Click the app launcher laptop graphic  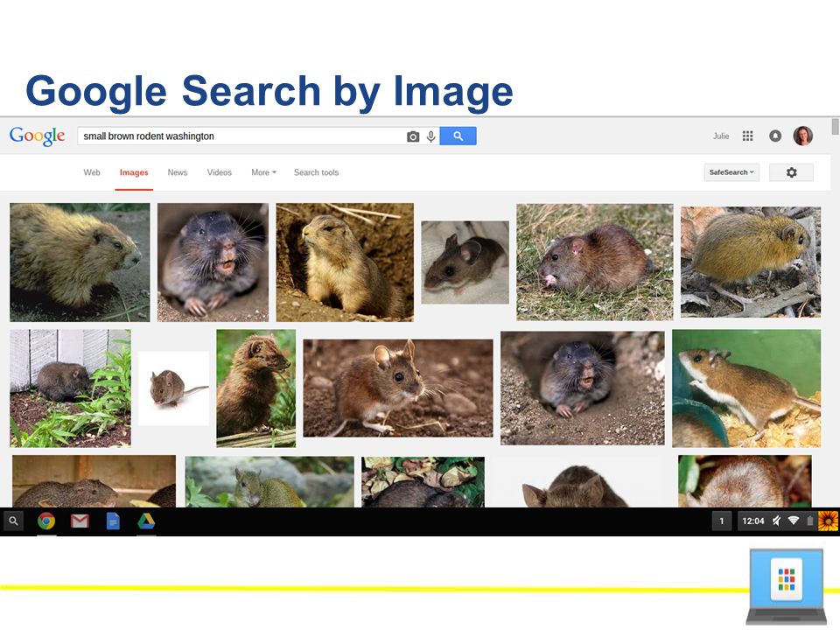[786, 586]
